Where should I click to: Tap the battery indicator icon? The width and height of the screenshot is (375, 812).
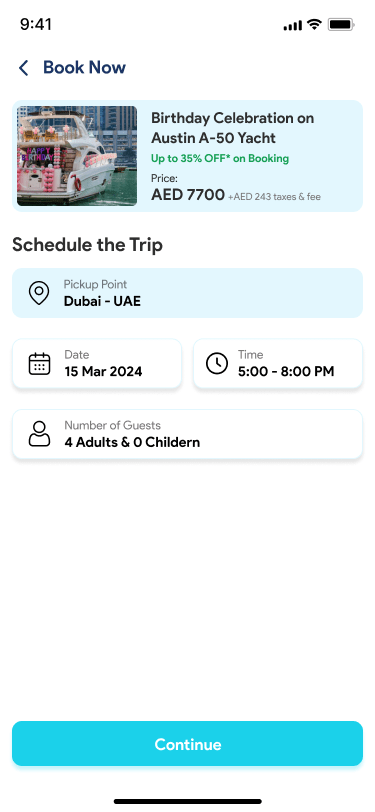point(341,24)
